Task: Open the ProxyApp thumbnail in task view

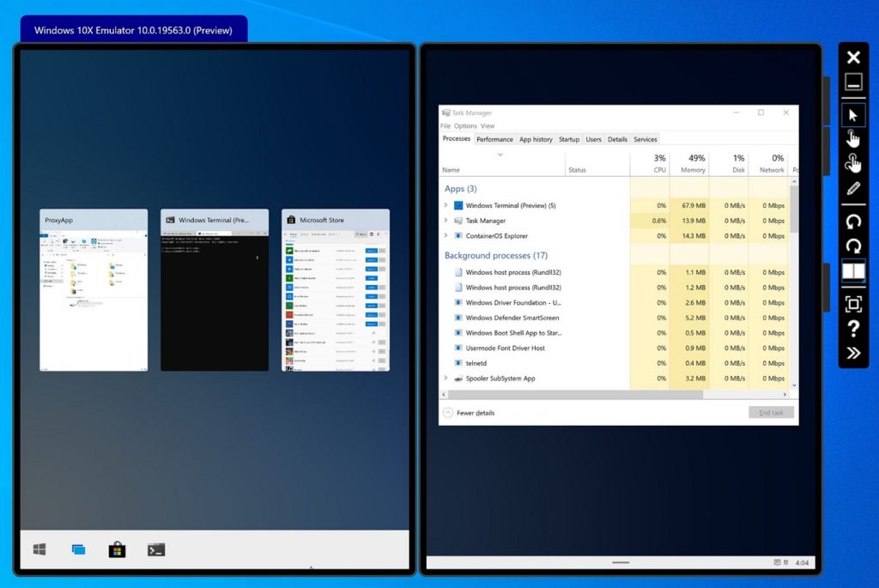Action: tap(94, 290)
